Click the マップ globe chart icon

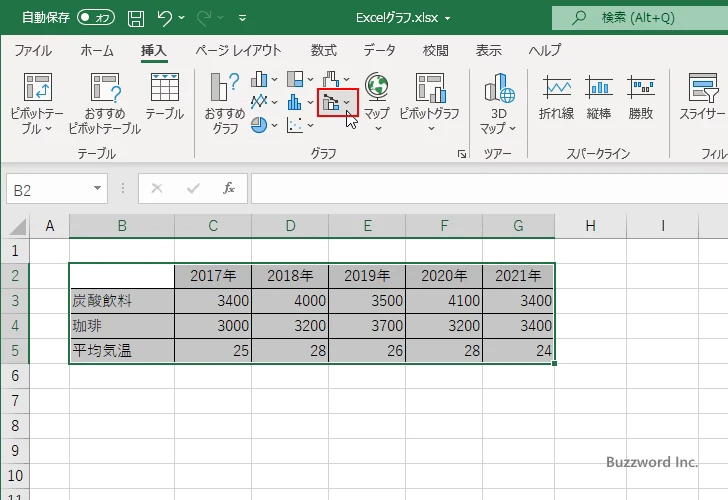coord(377,87)
